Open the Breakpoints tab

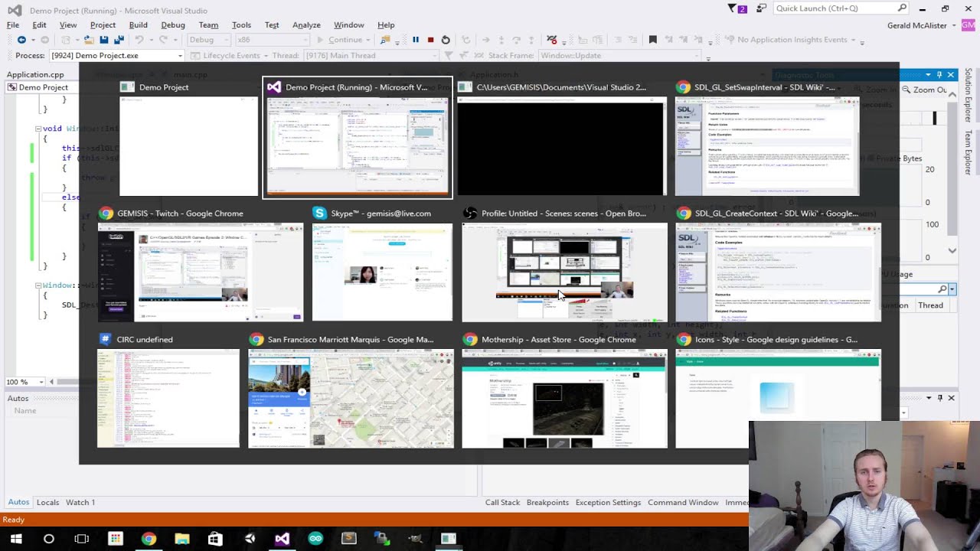pos(547,503)
